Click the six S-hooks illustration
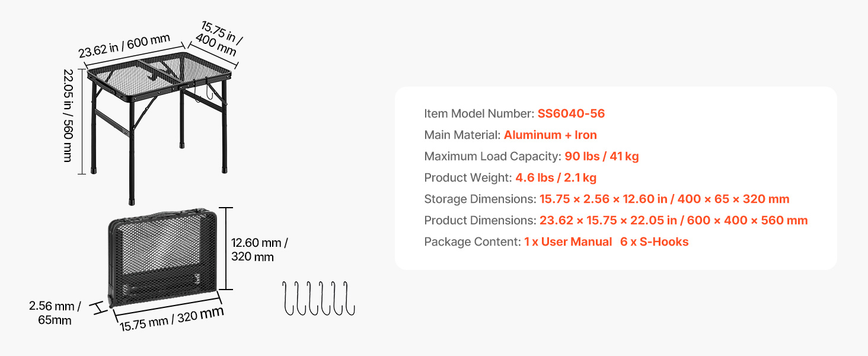The width and height of the screenshot is (868, 356). 318,298
